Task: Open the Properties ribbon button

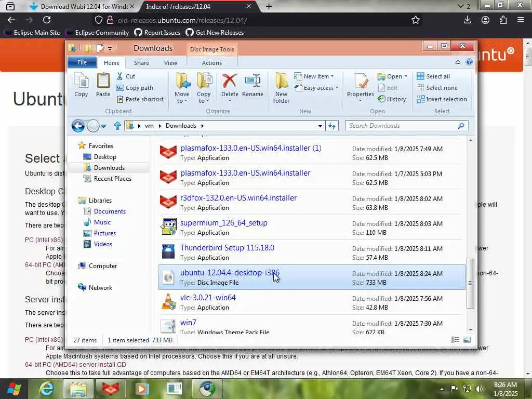Action: [x=361, y=87]
